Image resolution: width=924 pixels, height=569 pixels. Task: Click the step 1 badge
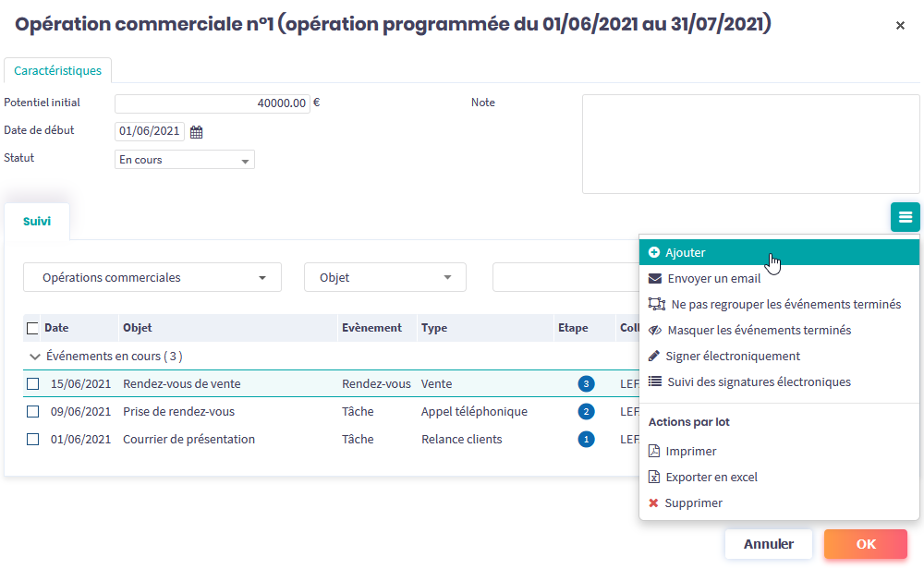pos(586,440)
